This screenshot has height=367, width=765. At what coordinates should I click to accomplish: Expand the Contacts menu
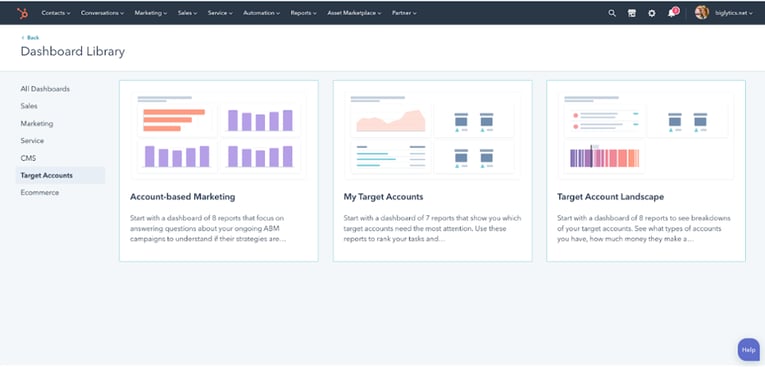click(x=56, y=13)
